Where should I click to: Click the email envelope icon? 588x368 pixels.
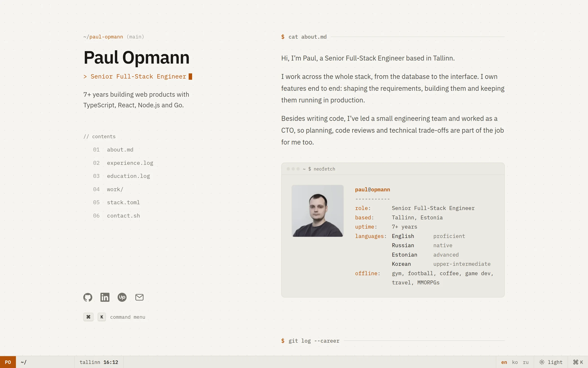[139, 297]
